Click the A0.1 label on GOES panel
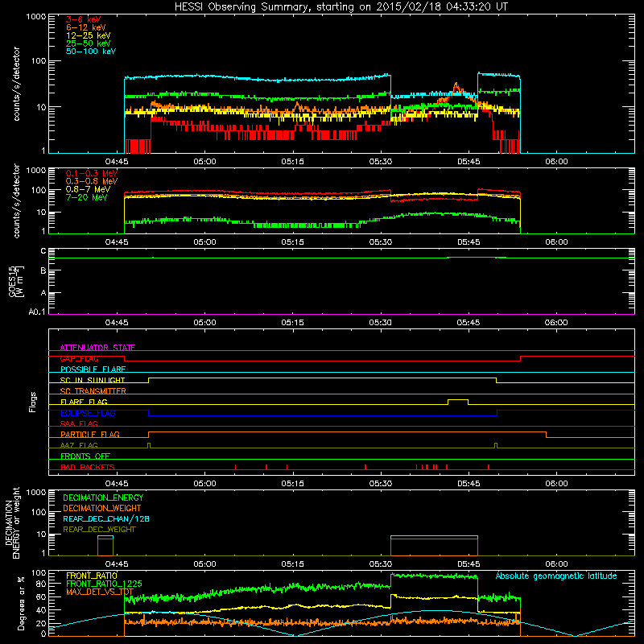 point(37,312)
